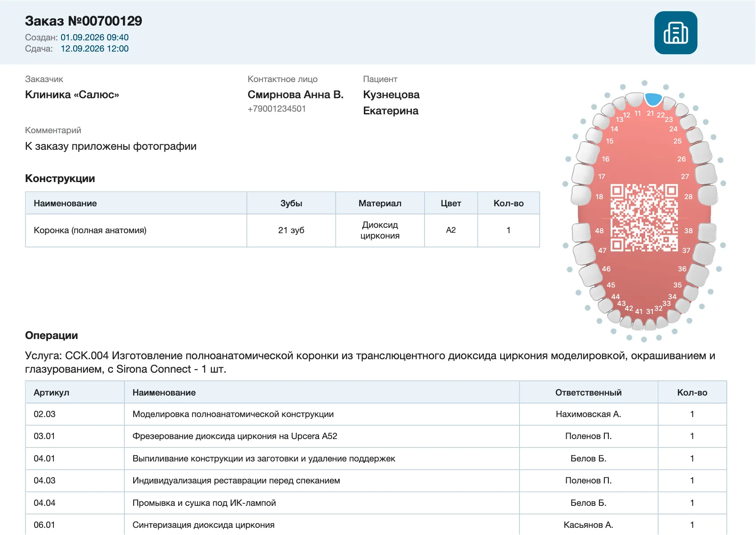756x535 pixels.
Task: Click the Промывка и сушка под ИК-лампой row
Action: point(376,503)
